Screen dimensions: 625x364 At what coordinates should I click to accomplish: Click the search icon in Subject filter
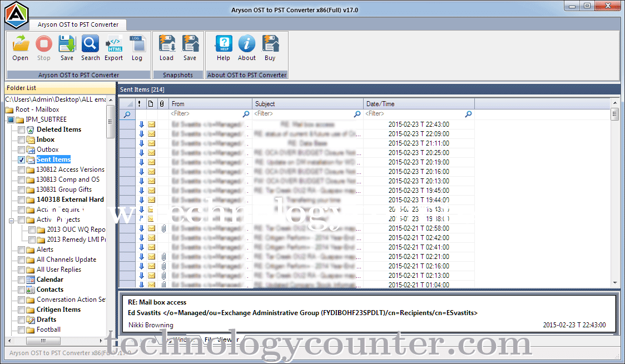click(x=357, y=114)
